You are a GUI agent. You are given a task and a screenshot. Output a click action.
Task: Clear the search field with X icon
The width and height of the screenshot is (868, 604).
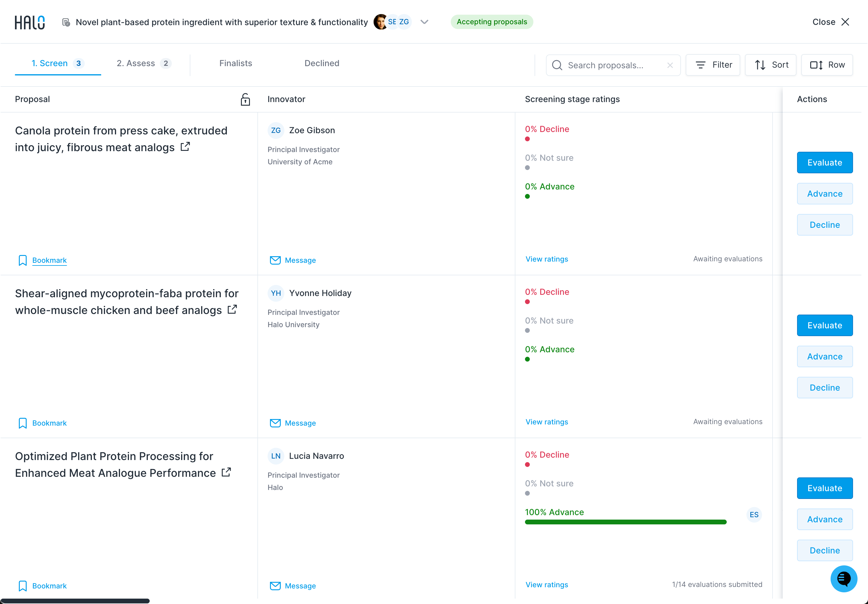pyautogui.click(x=670, y=65)
